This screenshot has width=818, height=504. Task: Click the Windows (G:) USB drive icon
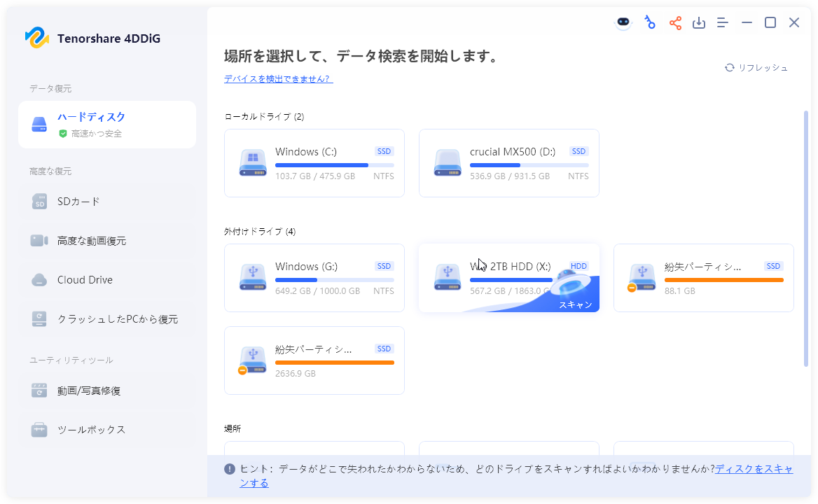[x=253, y=277]
